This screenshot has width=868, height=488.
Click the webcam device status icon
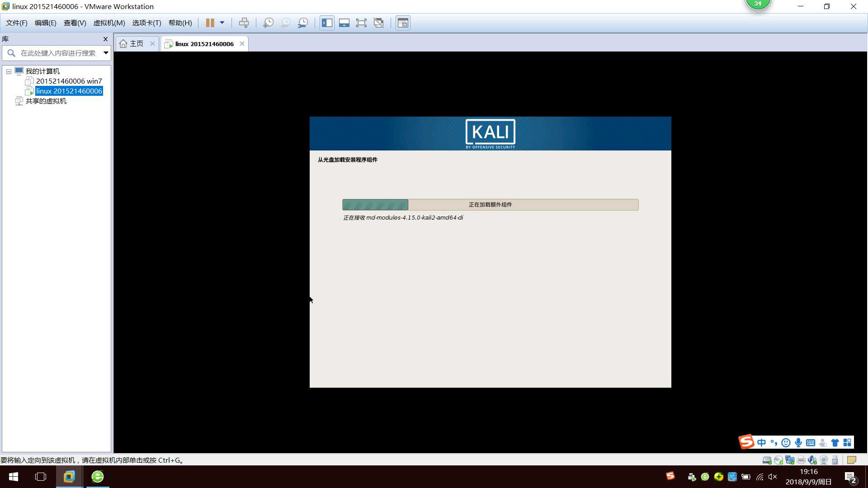point(824,460)
